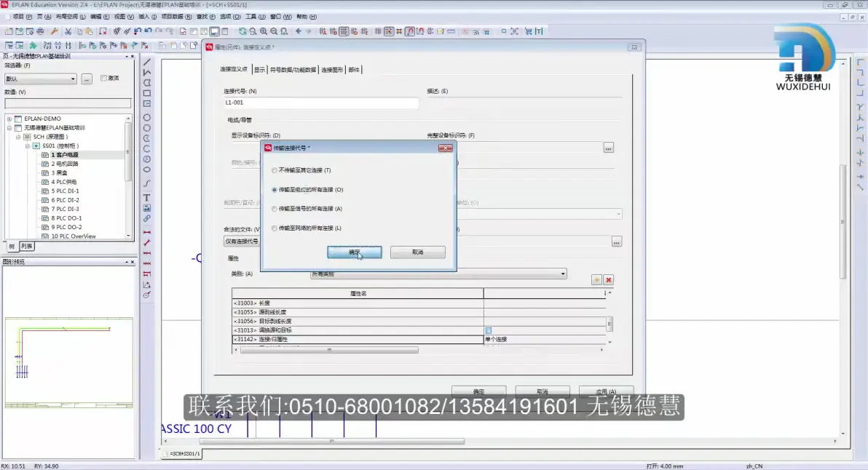Select the Text (T) tool

pos(146,197)
